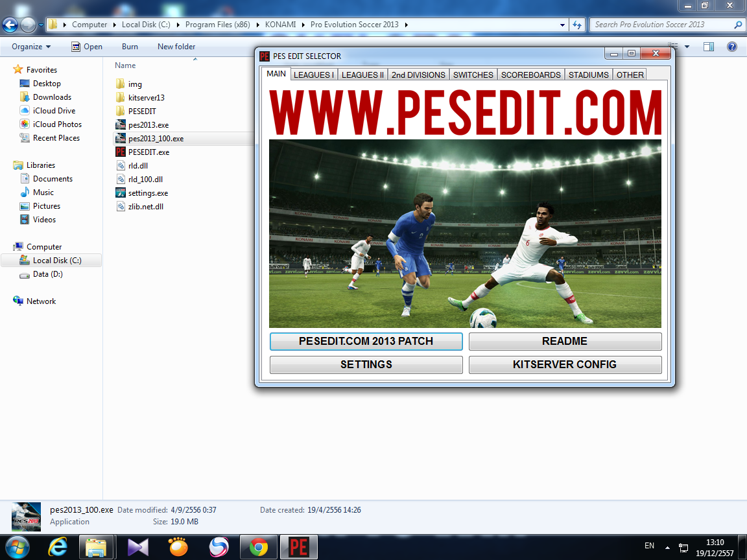This screenshot has height=560, width=747.
Task: Open the Organize dropdown menu
Action: tap(31, 47)
